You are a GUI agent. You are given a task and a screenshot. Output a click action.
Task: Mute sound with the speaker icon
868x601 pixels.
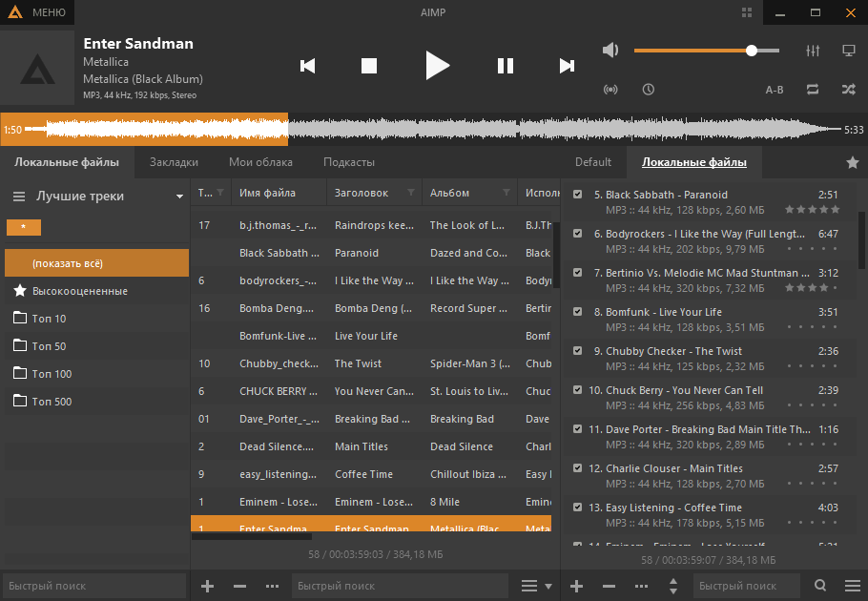610,51
